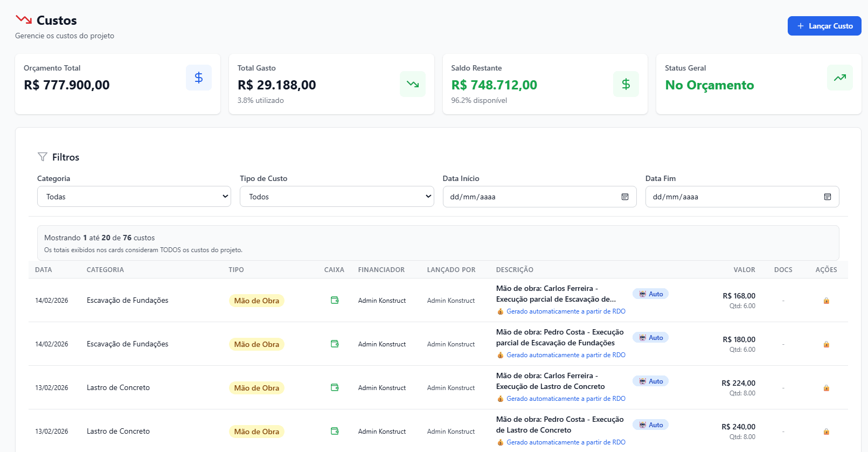This screenshot has height=452, width=868.
Task: Click the trend-down icon on Total Gasto card
Action: (x=412, y=84)
